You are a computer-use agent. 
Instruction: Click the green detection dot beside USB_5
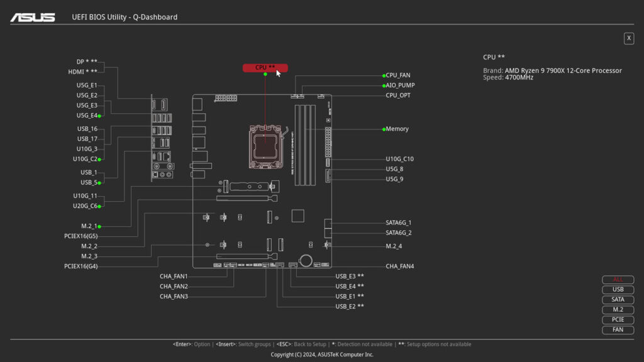99,182
